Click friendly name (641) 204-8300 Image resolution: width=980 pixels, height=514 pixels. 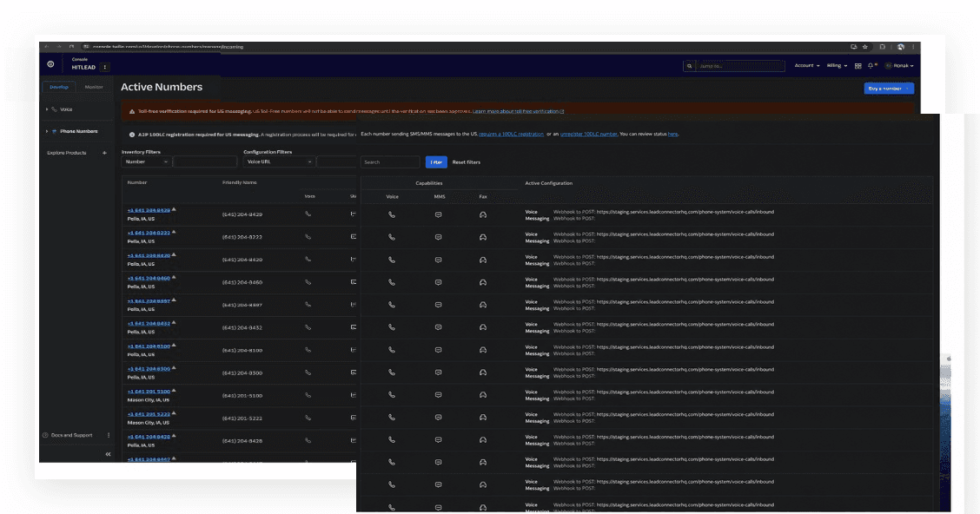pos(242,372)
